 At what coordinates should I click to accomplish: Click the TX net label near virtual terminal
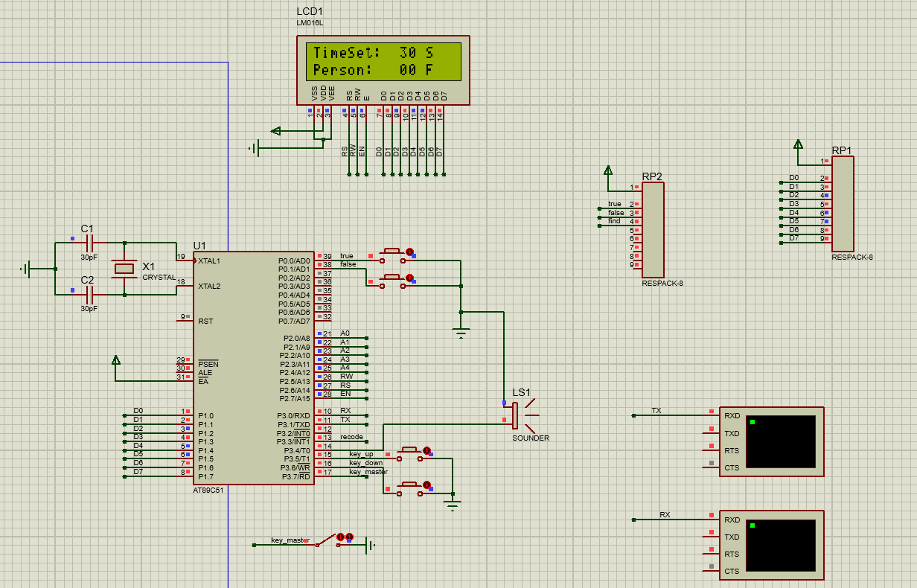point(656,411)
